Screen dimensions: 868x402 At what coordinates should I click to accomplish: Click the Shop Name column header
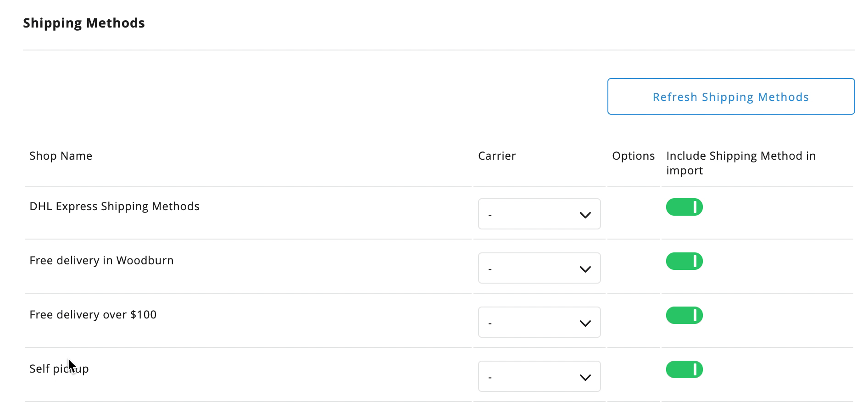pyautogui.click(x=61, y=156)
